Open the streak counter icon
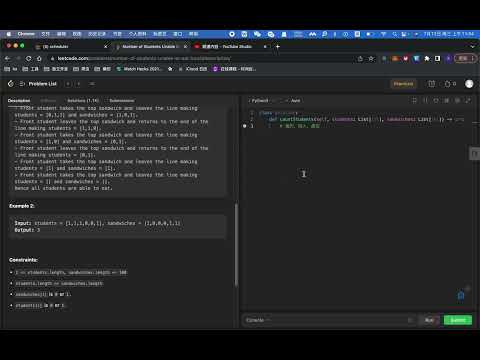Screen dimensions: 480x360 click(x=450, y=84)
